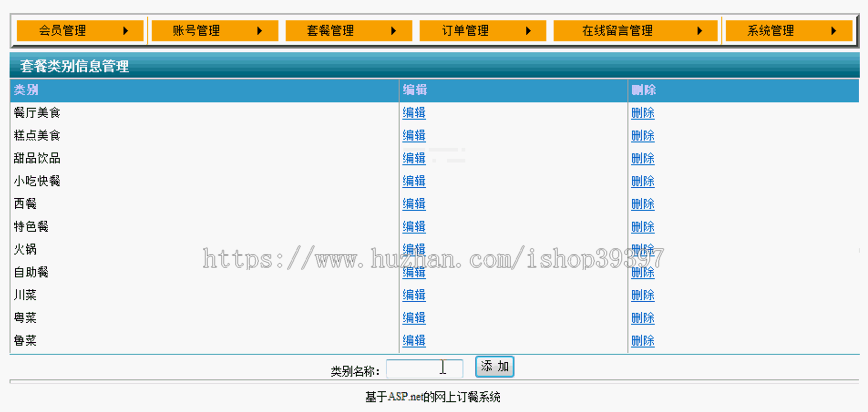Image resolution: width=868 pixels, height=412 pixels.
Task: Delete the 小吃快餐 category
Action: pyautogui.click(x=643, y=182)
